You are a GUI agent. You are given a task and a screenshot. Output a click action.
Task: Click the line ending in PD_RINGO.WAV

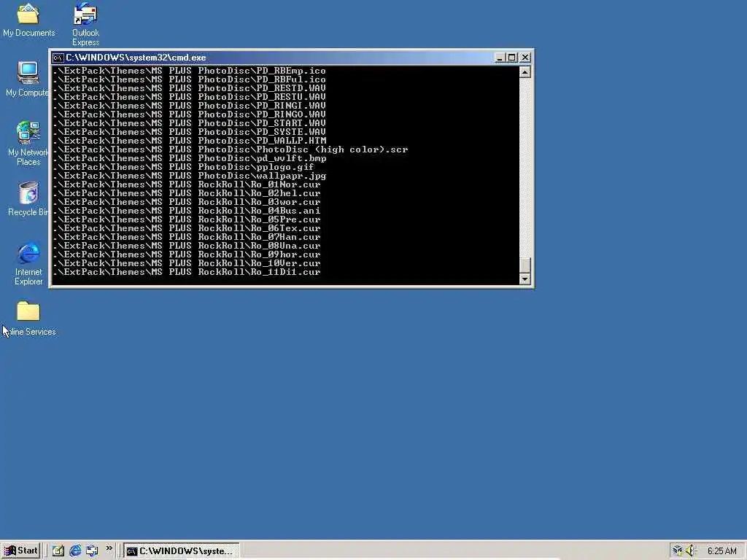pos(189,114)
